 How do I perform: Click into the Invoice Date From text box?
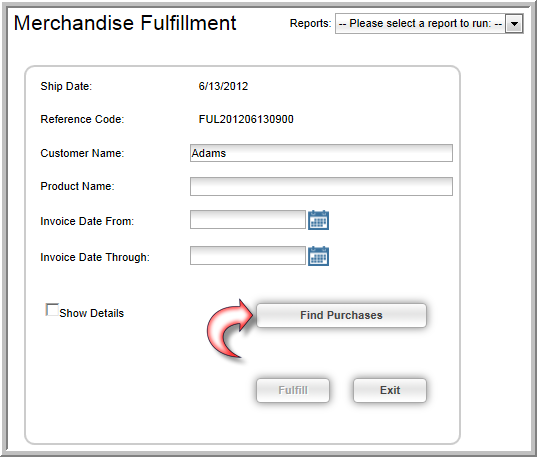click(x=248, y=220)
